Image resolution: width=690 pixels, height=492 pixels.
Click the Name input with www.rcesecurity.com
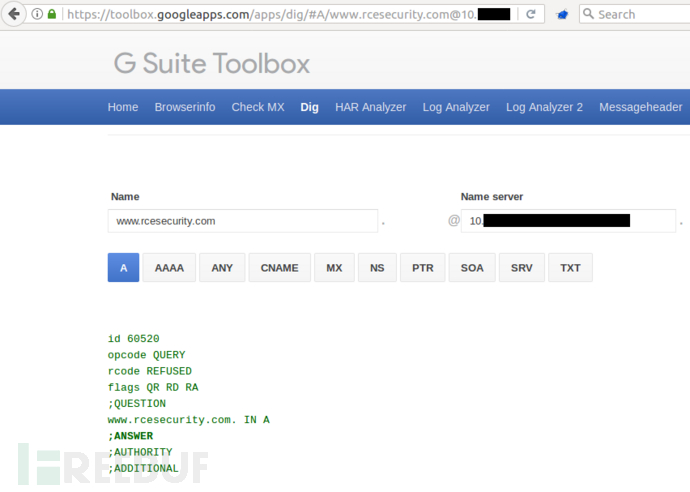[x=243, y=221]
